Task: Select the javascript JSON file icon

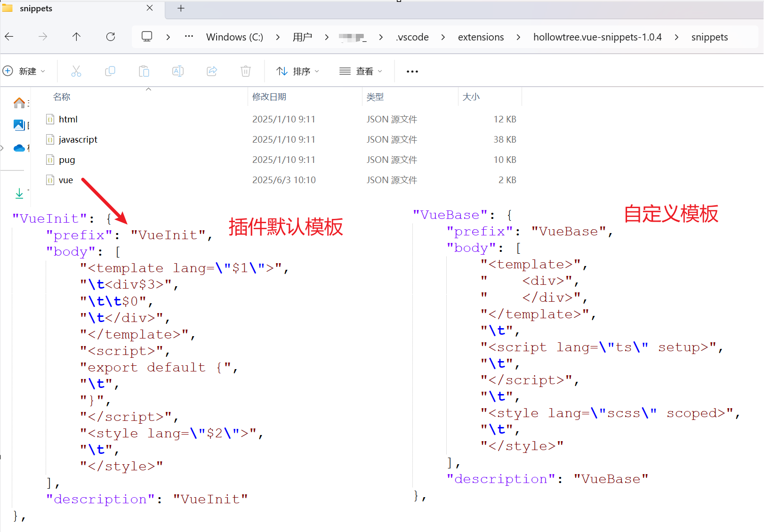Action: [50, 139]
